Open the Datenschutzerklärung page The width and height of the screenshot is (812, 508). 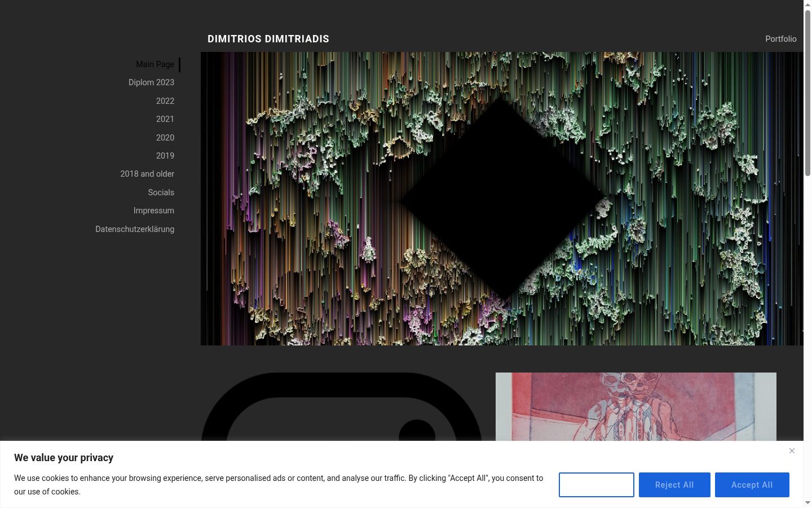[135, 229]
